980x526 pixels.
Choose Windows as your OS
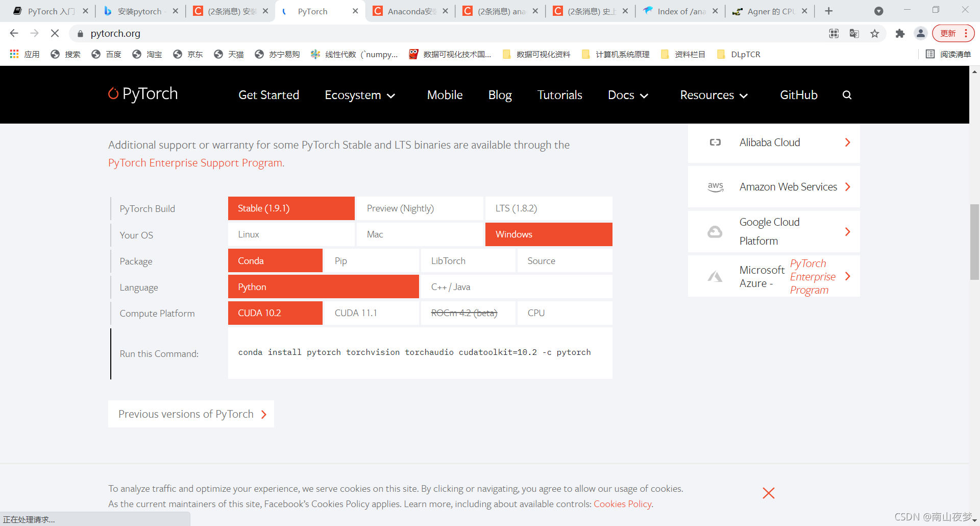[x=549, y=234]
